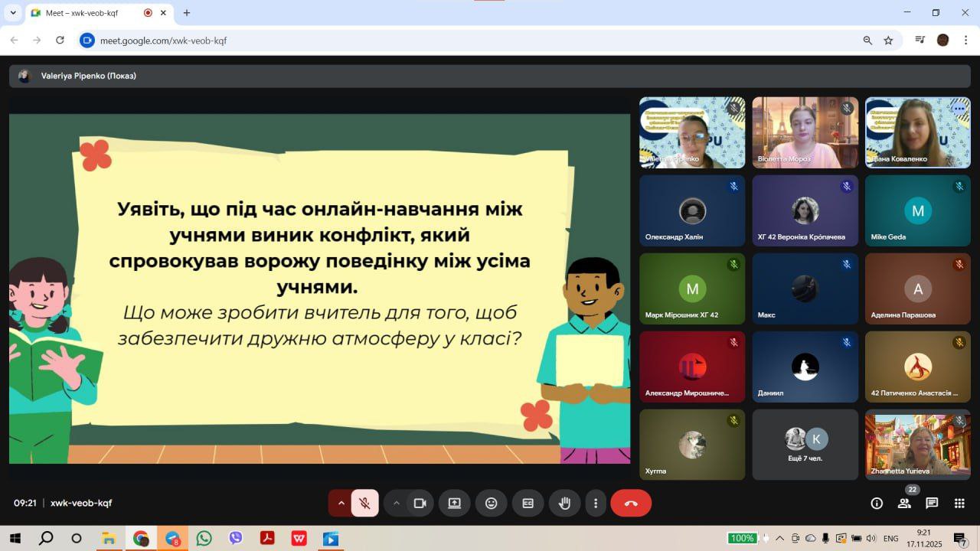Show the participants list with 22 people
Viewport: 980px width, 551px height.
[x=904, y=503]
